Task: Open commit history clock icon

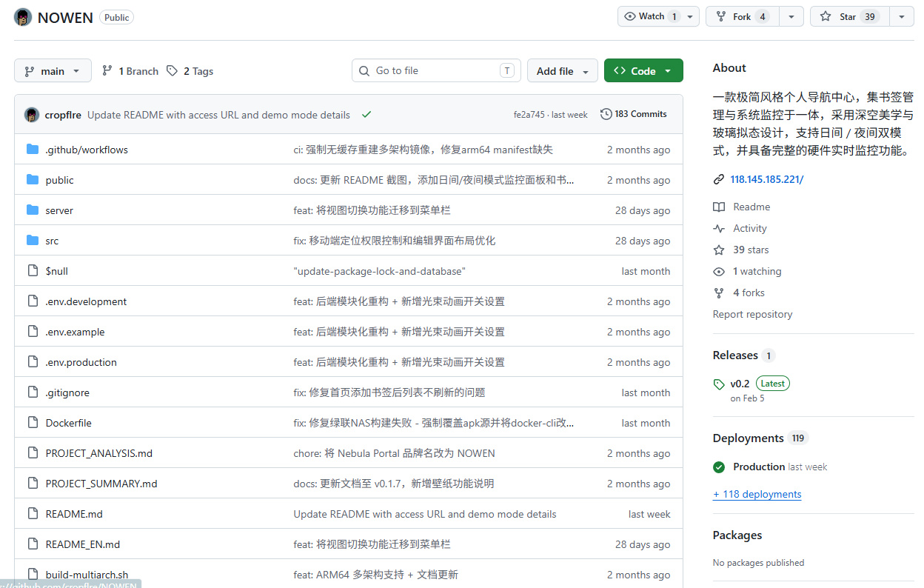Action: point(606,114)
